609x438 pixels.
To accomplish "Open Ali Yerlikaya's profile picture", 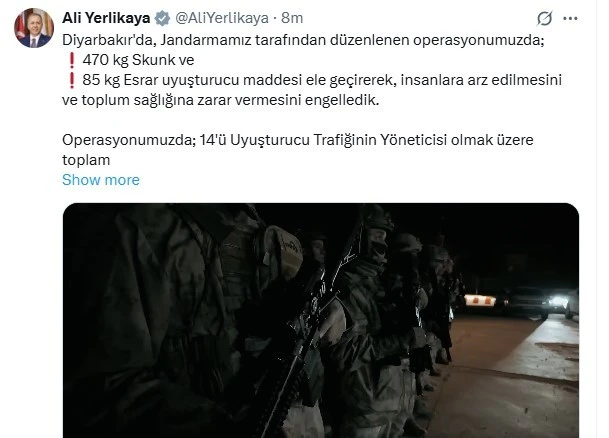I will (34, 28).
